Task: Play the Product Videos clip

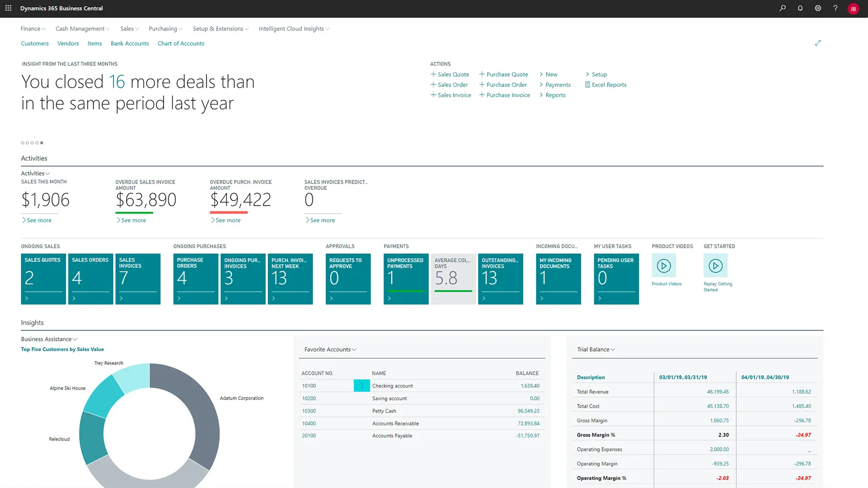Action: click(664, 266)
